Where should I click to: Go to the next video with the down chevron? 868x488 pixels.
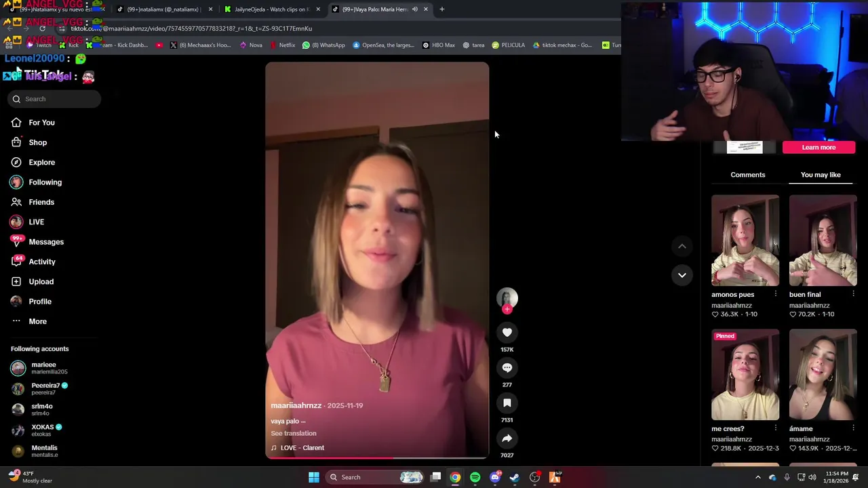682,275
